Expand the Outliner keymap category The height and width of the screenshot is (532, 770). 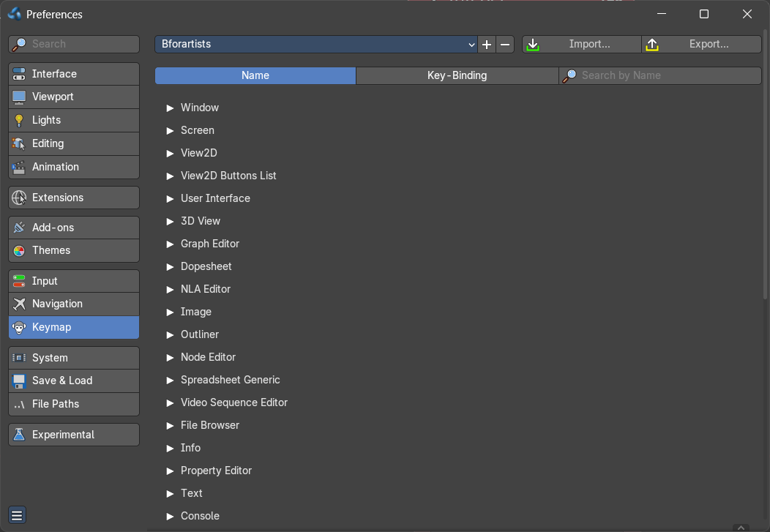(x=170, y=334)
